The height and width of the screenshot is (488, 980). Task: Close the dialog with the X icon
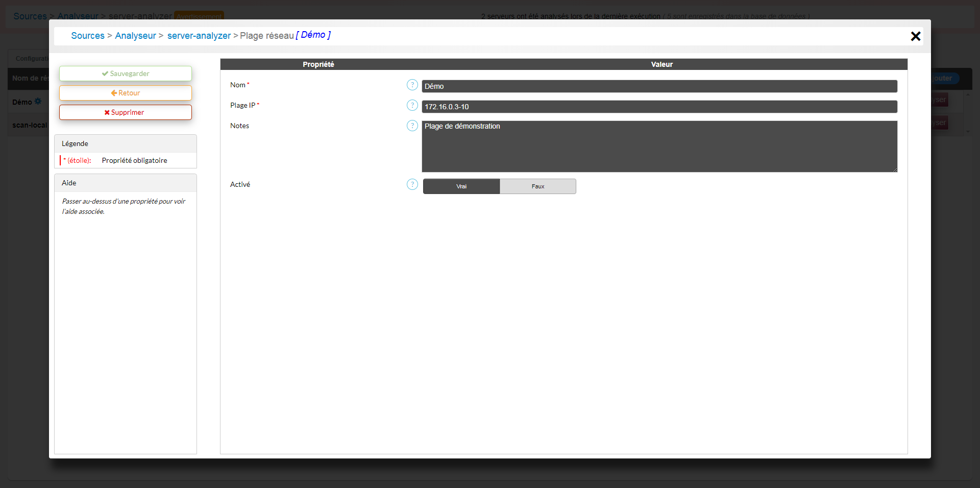(x=915, y=36)
